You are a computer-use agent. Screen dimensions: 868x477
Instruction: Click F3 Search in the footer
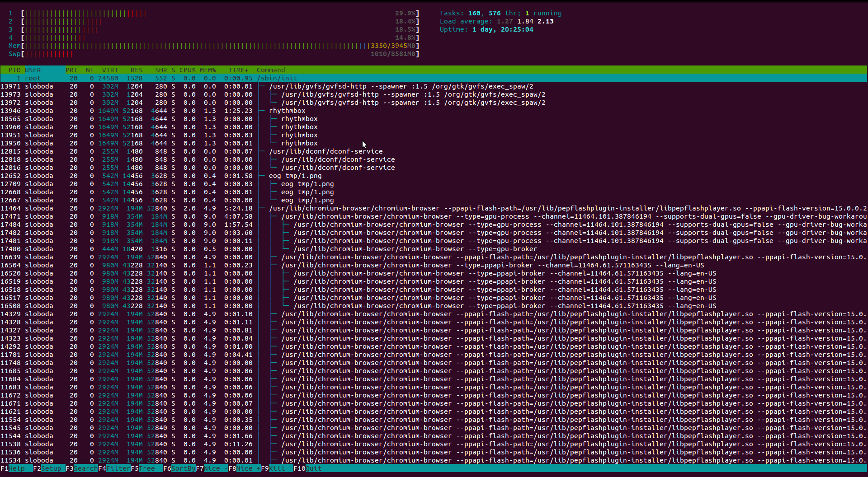(81, 468)
